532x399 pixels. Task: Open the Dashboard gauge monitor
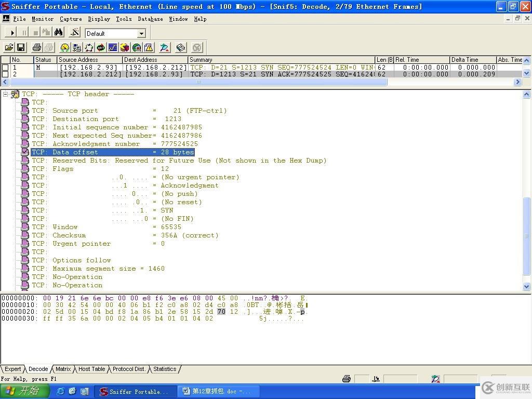point(65,47)
